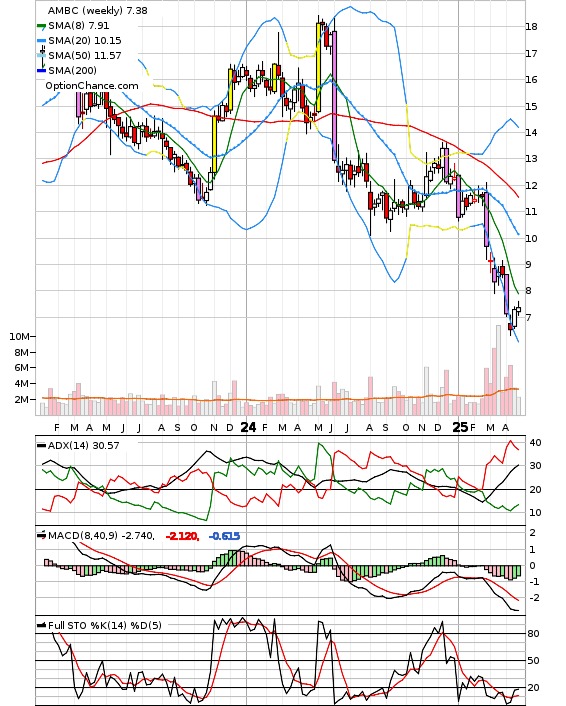566x706 pixels.
Task: Click the OptionChance.com watermark text
Action: tap(92, 86)
